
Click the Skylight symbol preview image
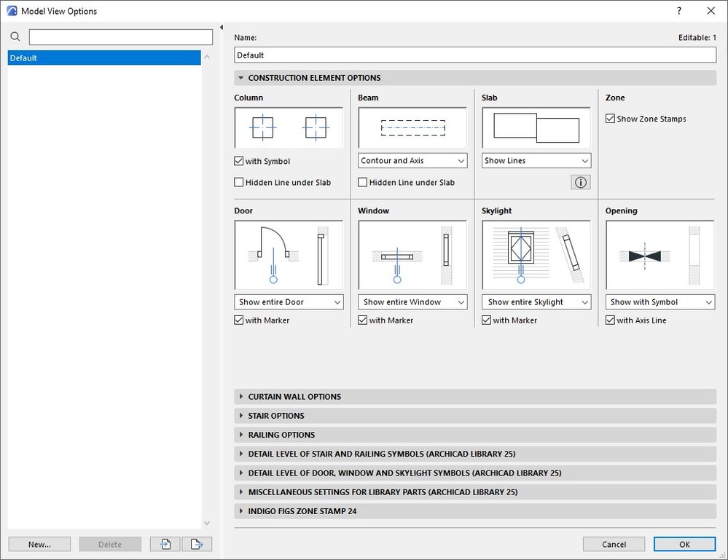[x=536, y=255]
